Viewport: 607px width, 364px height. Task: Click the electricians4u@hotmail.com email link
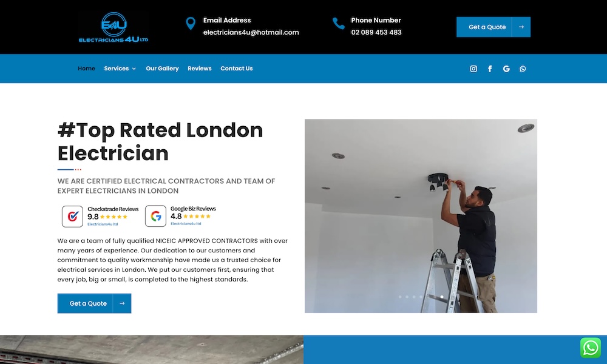251,33
